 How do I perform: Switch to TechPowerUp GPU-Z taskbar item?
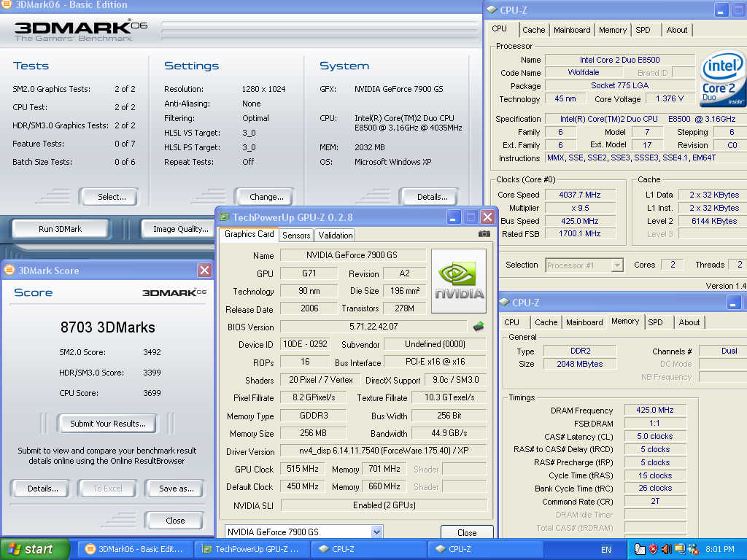click(251, 549)
